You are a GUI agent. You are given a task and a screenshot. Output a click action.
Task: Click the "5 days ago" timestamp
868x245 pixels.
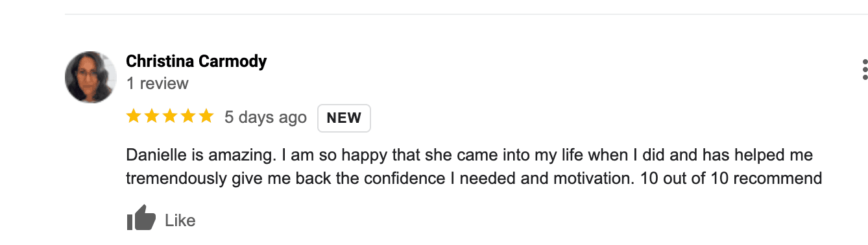pos(265,117)
